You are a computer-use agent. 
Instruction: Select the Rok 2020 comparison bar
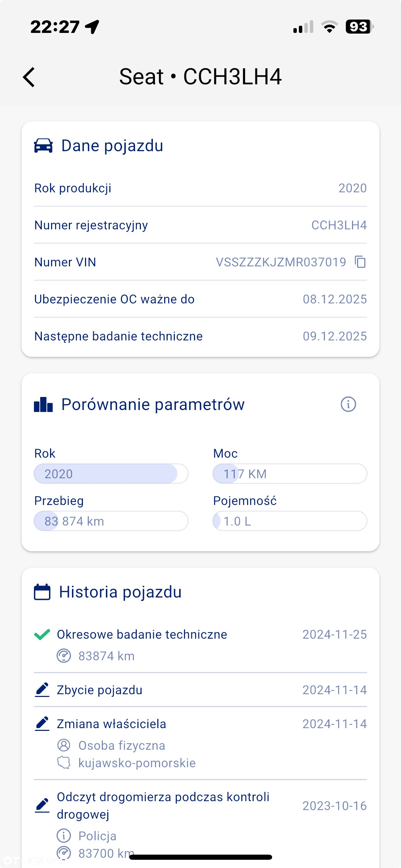pos(111,474)
